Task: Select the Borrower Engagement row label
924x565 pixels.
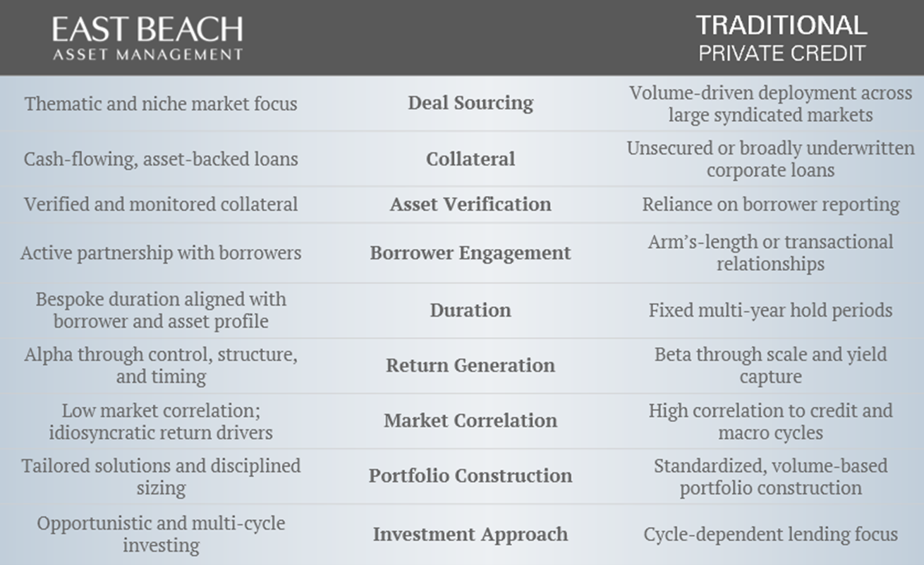Action: point(470,253)
